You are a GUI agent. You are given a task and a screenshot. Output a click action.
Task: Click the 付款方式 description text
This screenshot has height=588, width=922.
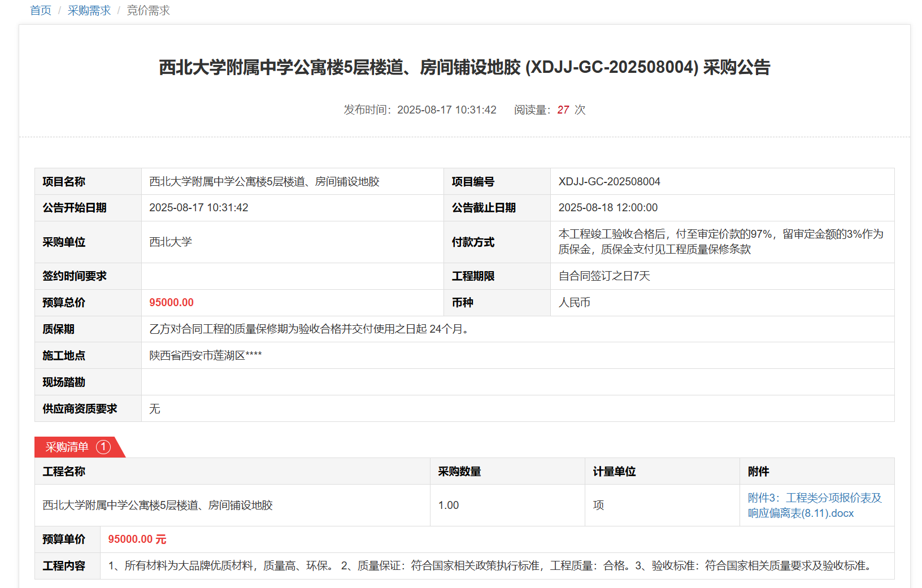click(x=720, y=242)
